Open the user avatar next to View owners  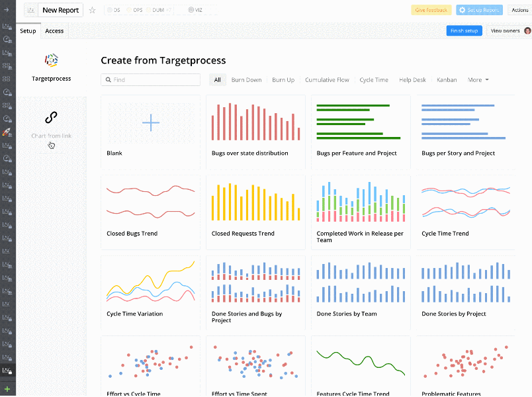(527, 30)
